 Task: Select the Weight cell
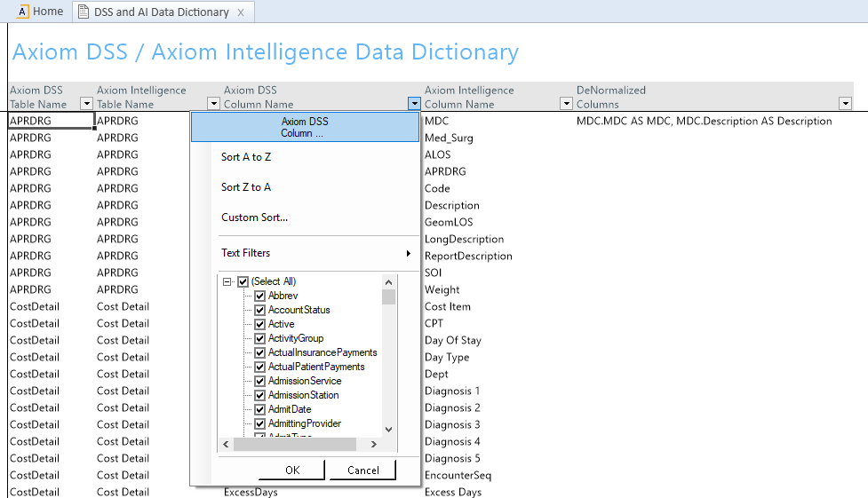[442, 289]
